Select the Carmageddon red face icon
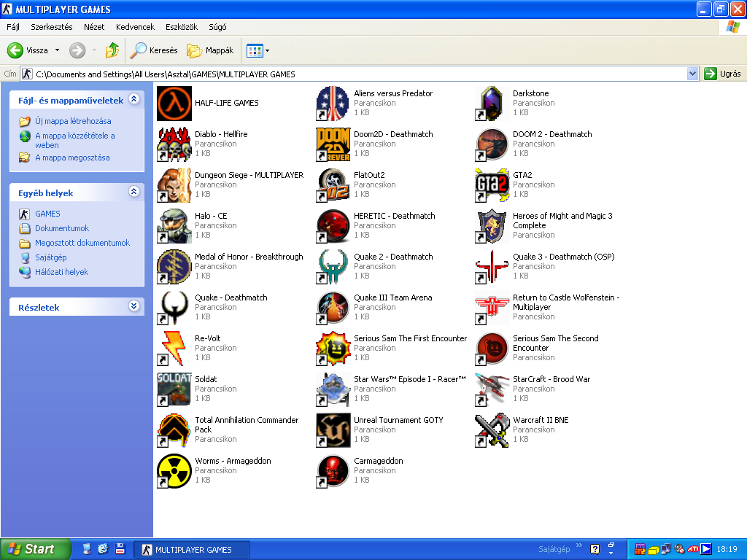Viewport: 747px width, 560px height. pyautogui.click(x=333, y=472)
